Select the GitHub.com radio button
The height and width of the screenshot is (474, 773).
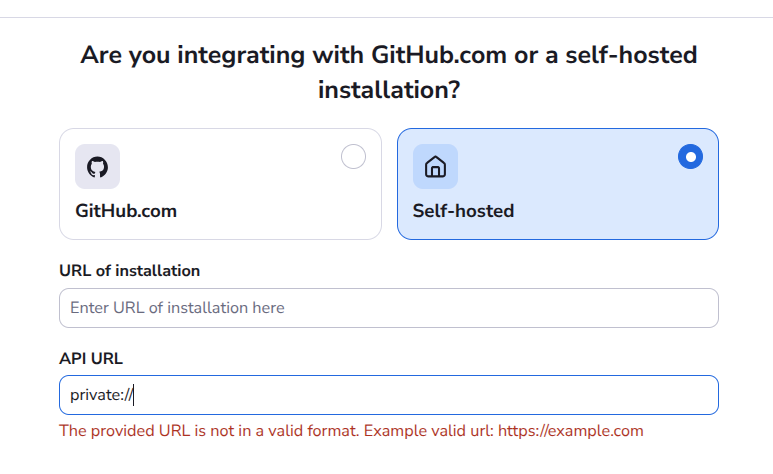pos(353,157)
